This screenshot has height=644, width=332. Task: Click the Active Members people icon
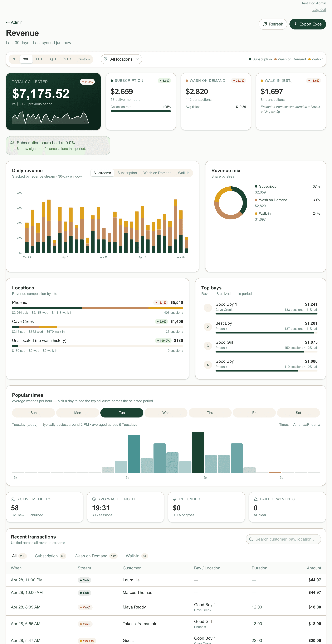click(x=13, y=499)
